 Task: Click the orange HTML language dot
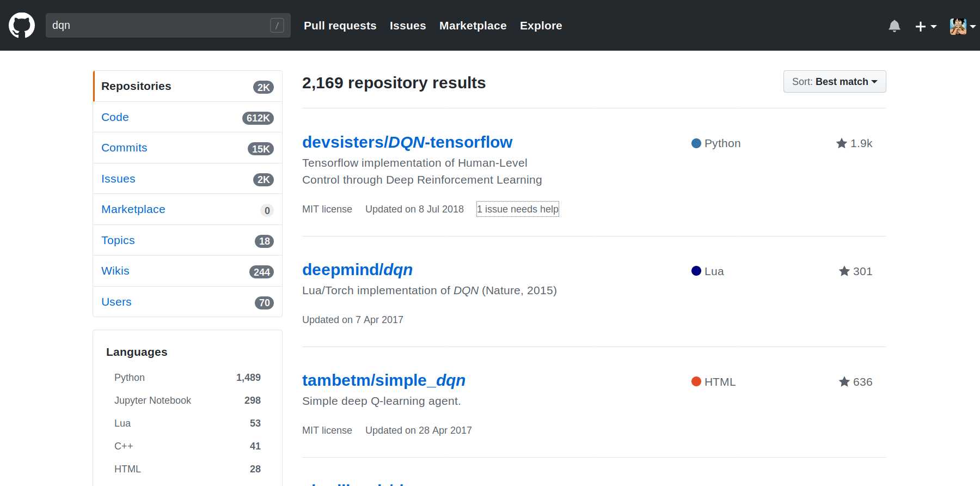(696, 381)
